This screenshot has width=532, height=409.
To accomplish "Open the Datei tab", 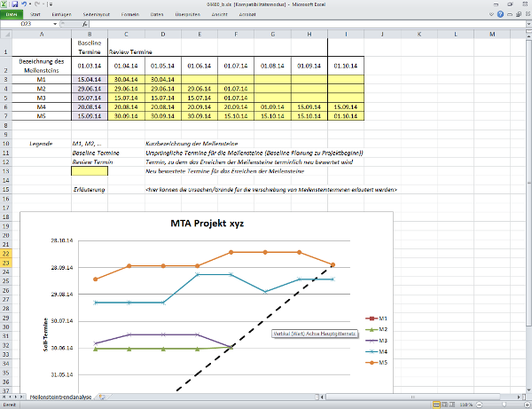I will coord(12,15).
